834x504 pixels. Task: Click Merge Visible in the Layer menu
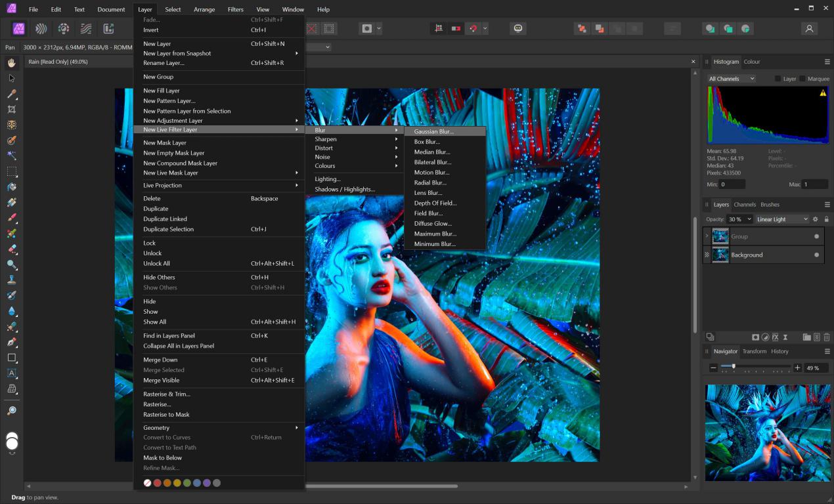pos(161,381)
